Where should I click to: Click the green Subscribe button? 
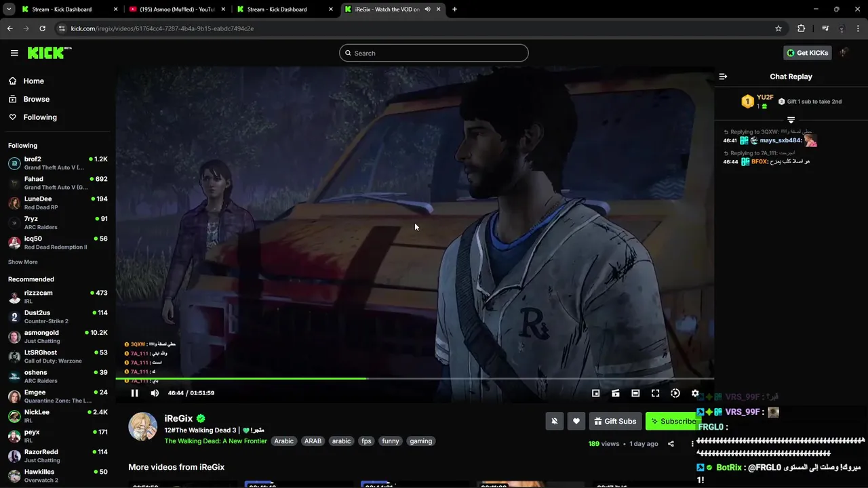point(673,421)
